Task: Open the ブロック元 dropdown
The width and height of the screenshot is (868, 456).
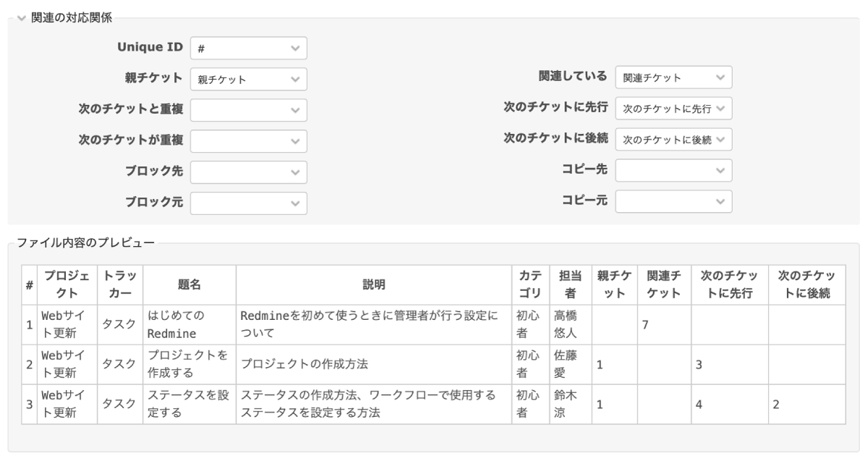Action: [x=248, y=203]
